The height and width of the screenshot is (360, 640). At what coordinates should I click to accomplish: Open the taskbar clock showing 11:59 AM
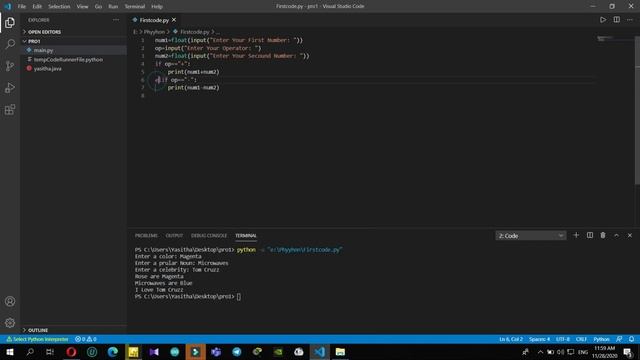click(604, 352)
